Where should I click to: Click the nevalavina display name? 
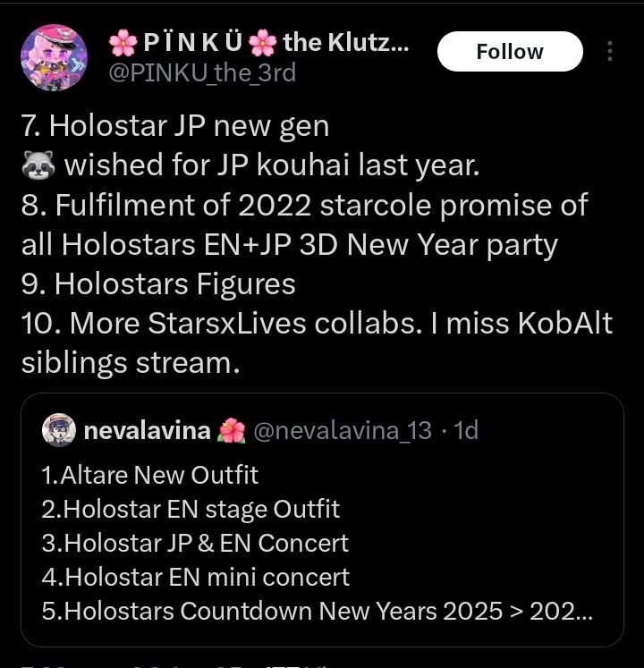click(148, 431)
